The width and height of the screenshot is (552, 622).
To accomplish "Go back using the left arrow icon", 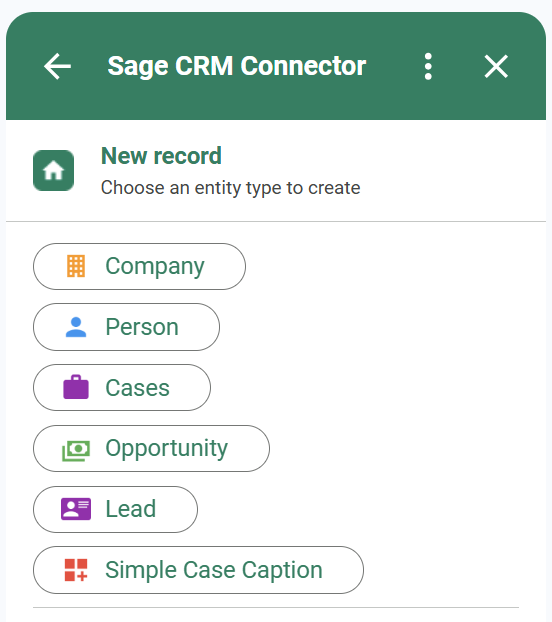I will click(x=58, y=66).
